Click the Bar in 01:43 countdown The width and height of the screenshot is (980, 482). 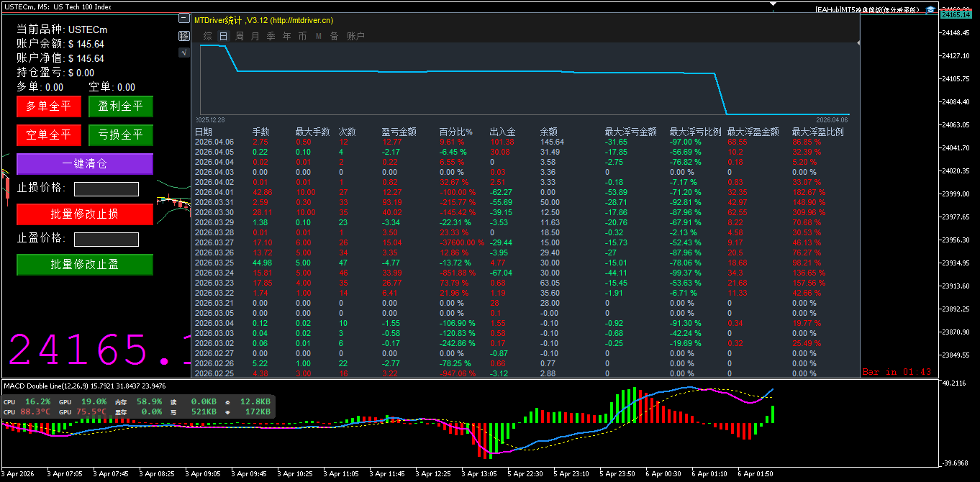[x=897, y=373]
